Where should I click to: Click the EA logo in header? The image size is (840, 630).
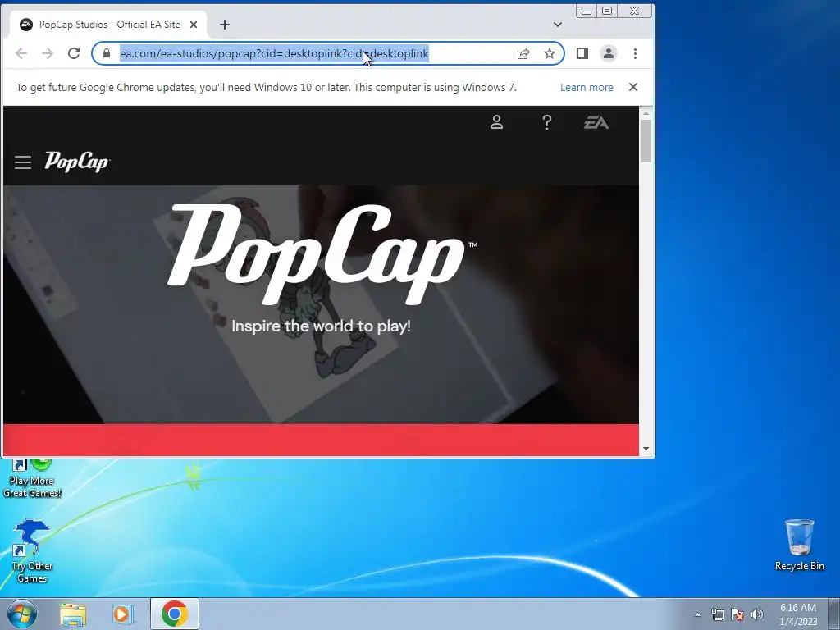[x=596, y=123]
